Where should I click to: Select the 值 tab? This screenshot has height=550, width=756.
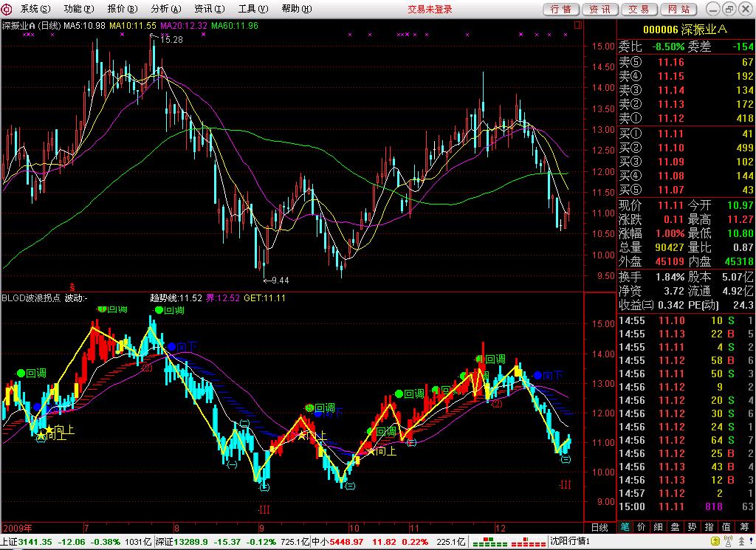(x=726, y=527)
